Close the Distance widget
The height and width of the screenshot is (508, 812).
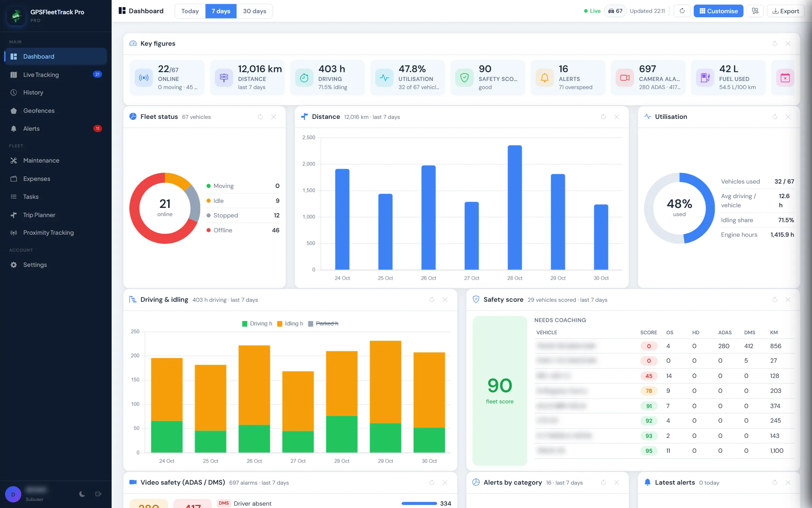coord(617,117)
